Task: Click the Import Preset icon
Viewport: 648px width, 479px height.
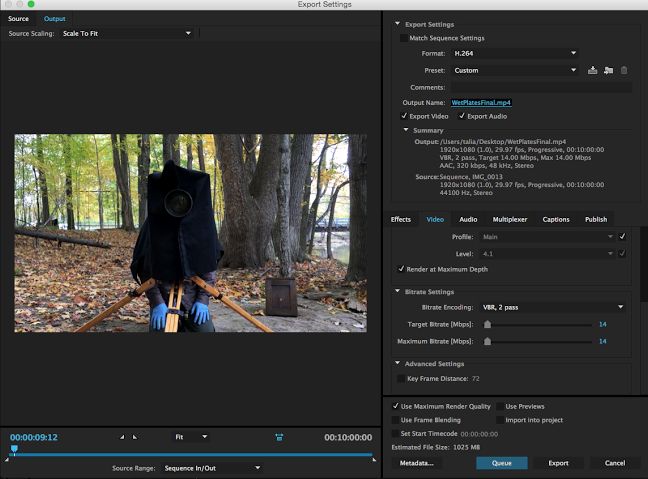Action: coord(608,70)
